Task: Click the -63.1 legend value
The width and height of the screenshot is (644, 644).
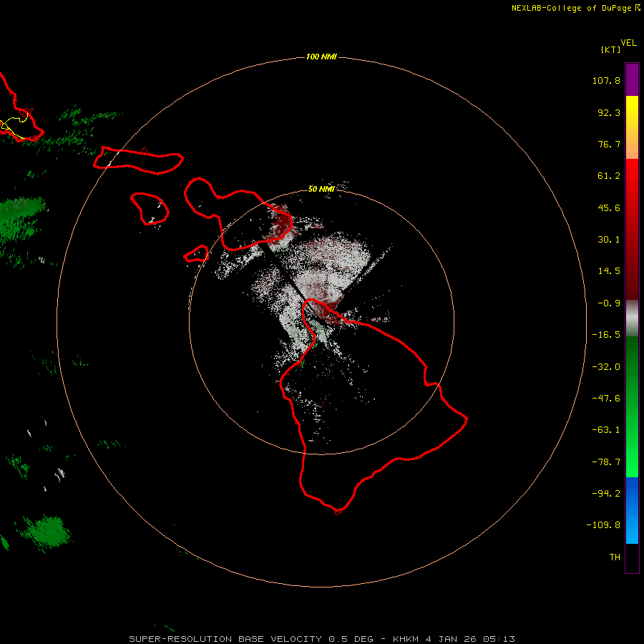Action: click(606, 430)
